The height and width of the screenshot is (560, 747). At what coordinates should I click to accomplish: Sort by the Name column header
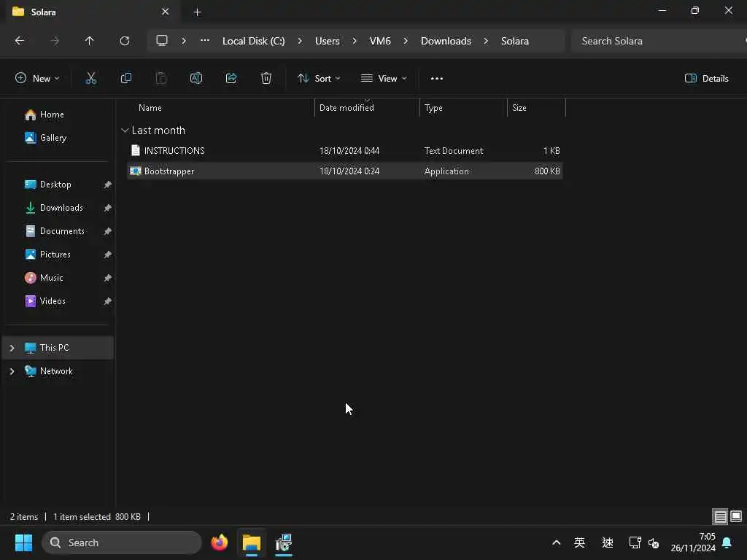(219, 108)
